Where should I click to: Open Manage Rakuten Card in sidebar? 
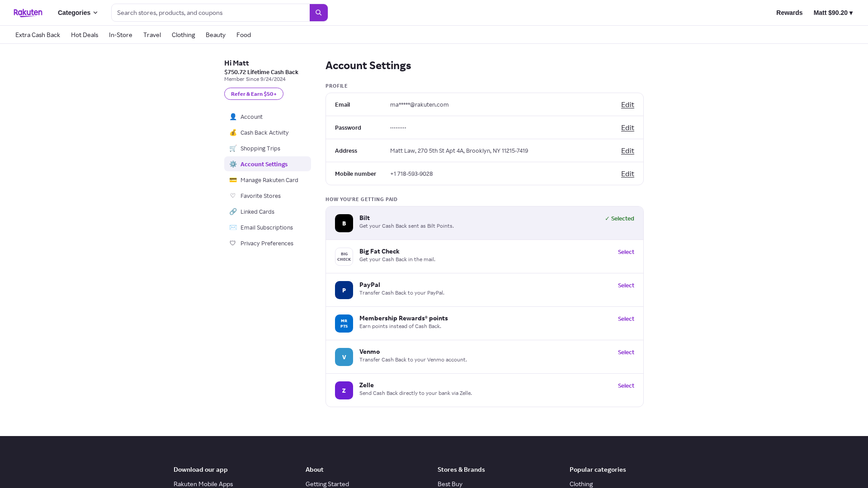(268, 180)
